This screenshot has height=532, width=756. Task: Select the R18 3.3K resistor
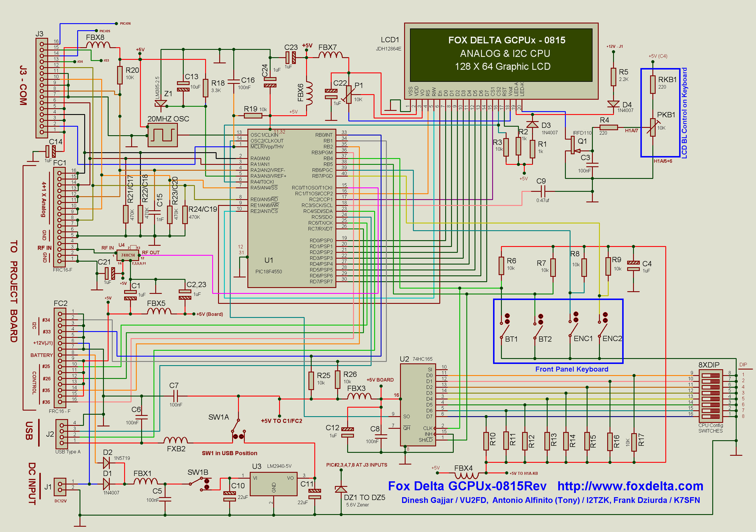(x=205, y=88)
